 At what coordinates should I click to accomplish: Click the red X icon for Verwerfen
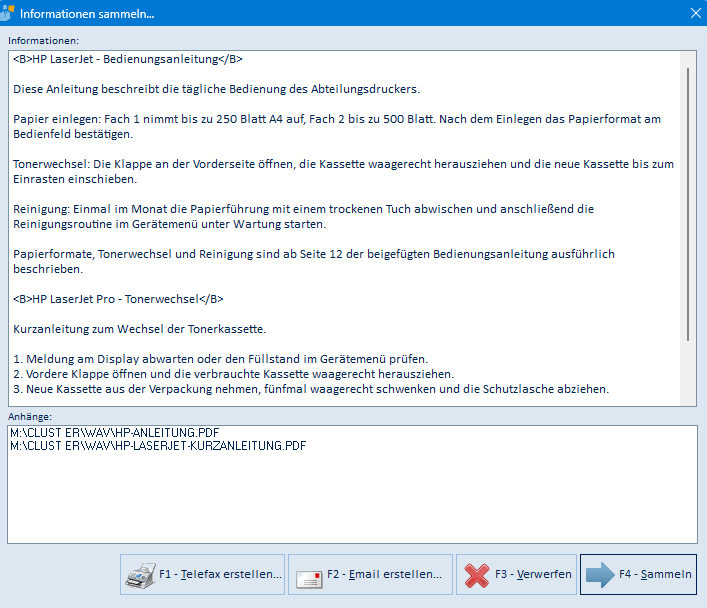[x=477, y=576]
